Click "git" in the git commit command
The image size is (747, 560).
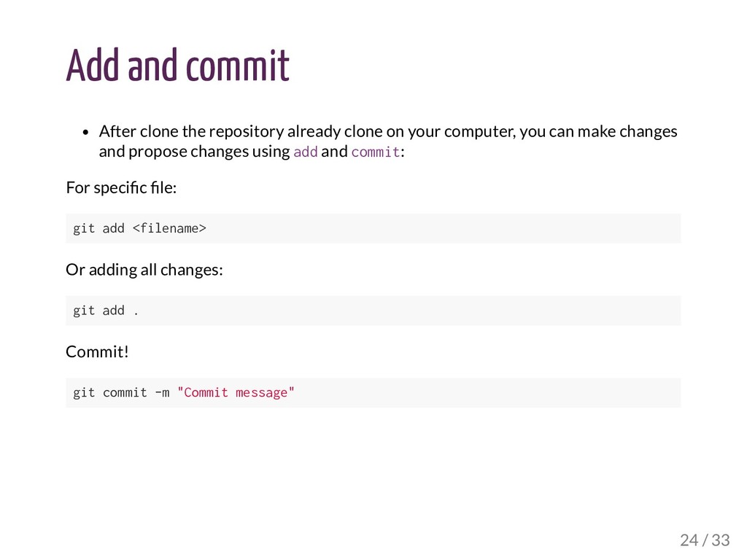point(84,393)
